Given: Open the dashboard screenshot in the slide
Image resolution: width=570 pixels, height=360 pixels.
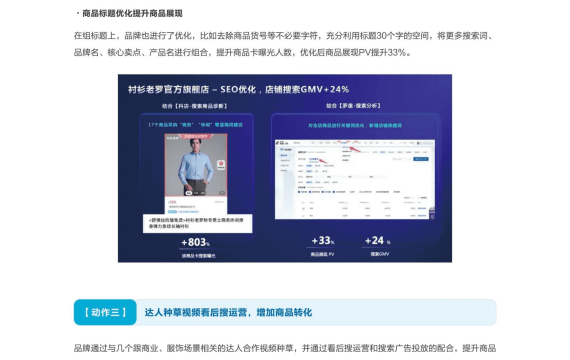Looking at the screenshot, I should [x=355, y=179].
